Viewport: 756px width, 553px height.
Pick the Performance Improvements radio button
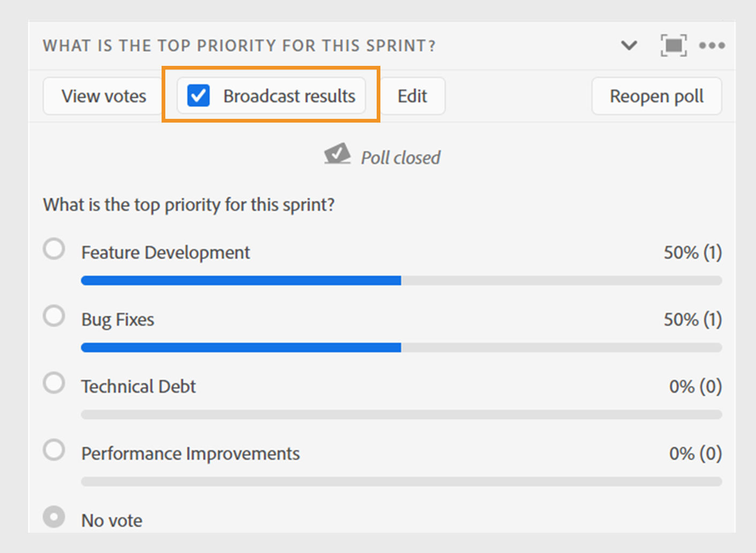pos(54,450)
